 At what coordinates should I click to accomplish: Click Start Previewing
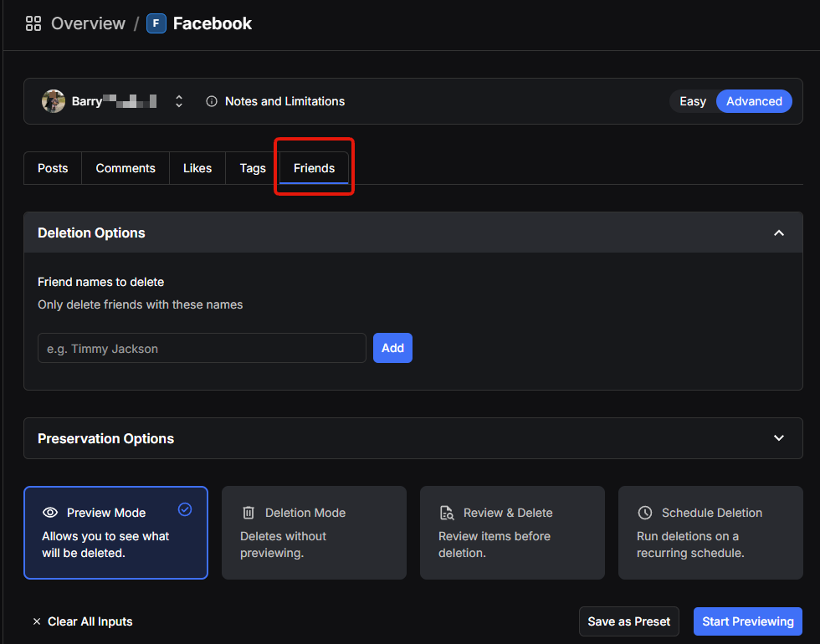[748, 621]
